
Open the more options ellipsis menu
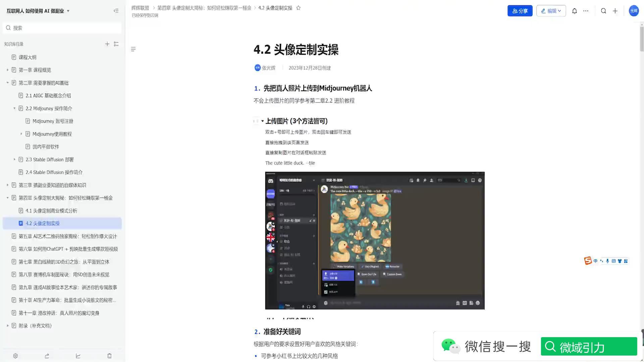tap(586, 11)
